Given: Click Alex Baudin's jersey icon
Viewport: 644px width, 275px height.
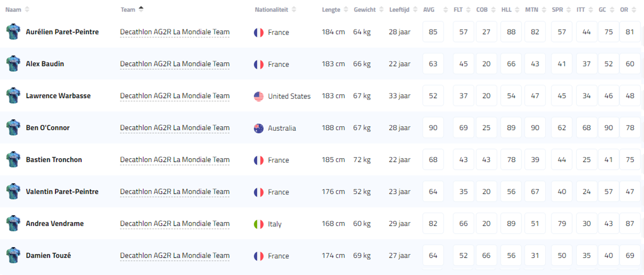Looking at the screenshot, I should pos(13,64).
